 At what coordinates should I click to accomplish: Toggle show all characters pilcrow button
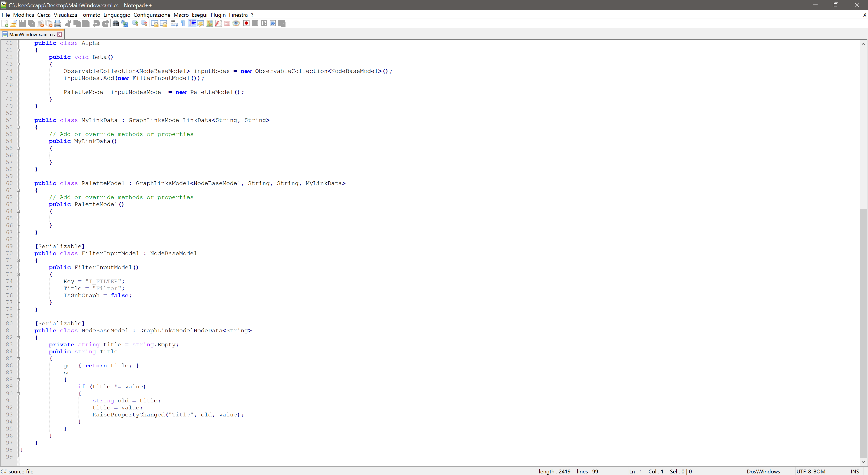pyautogui.click(x=183, y=23)
